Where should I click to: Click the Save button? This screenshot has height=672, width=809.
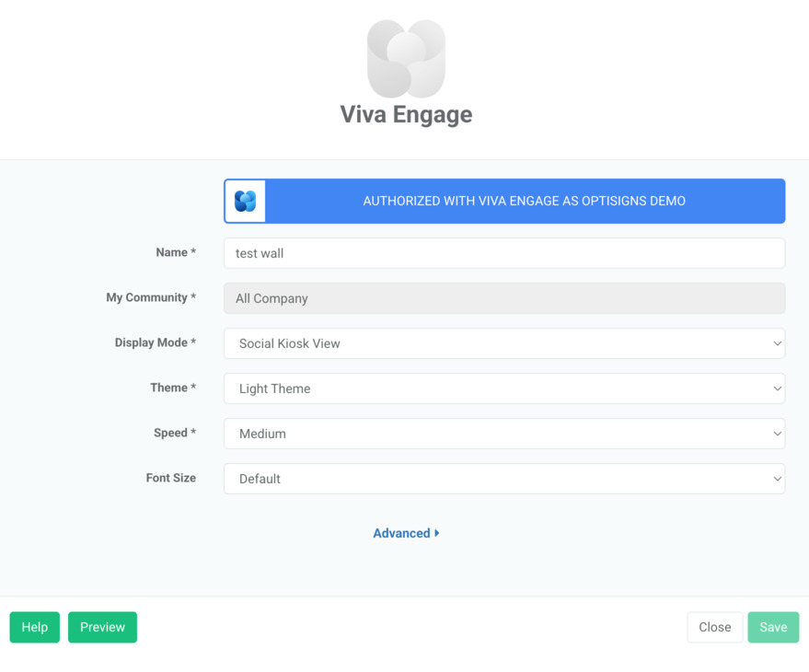tap(773, 627)
